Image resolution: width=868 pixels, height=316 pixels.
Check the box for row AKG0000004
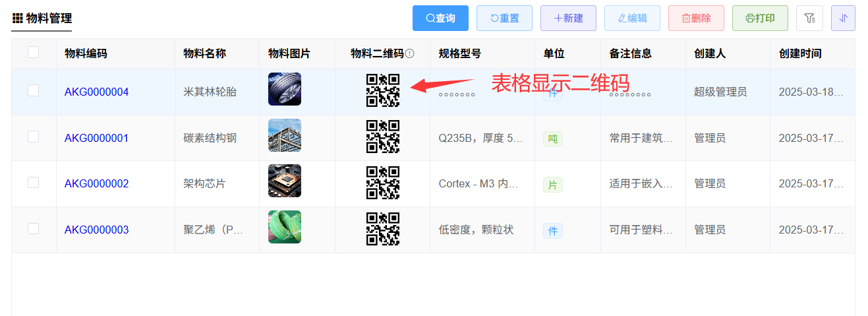[x=34, y=91]
